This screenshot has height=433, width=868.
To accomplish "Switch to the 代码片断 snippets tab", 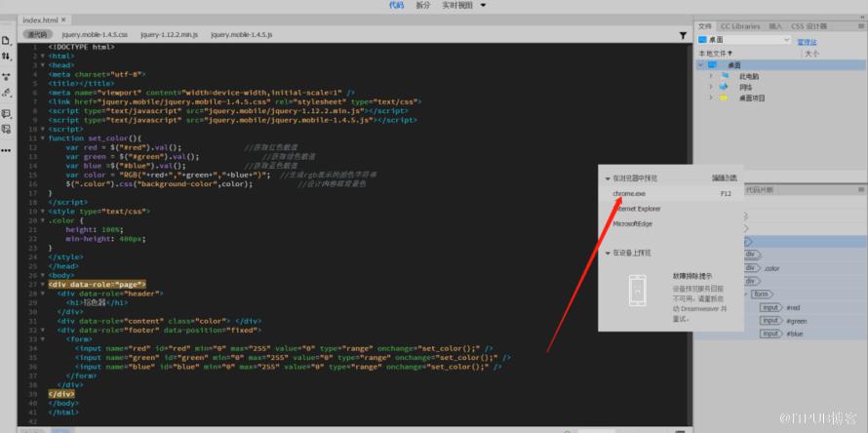I will [760, 189].
